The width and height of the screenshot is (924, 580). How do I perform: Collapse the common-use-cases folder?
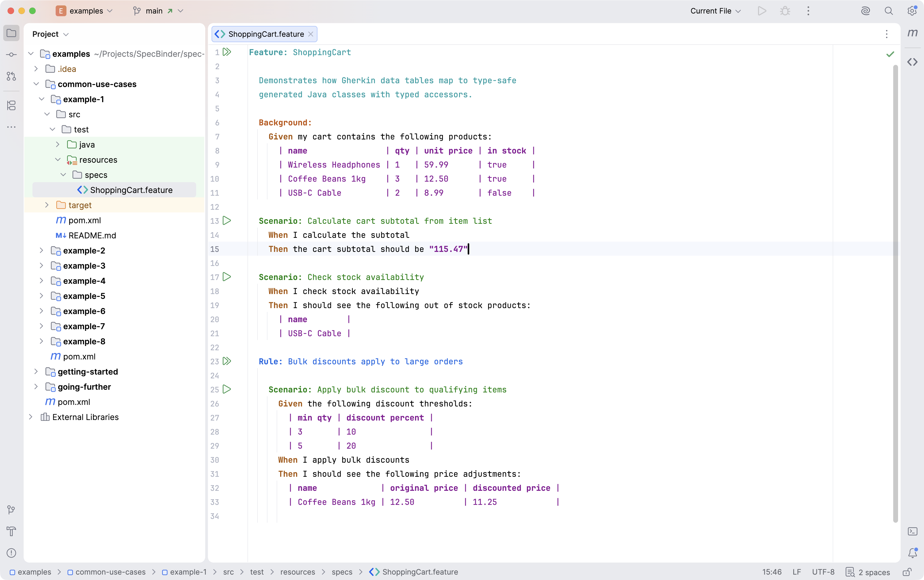pos(36,84)
